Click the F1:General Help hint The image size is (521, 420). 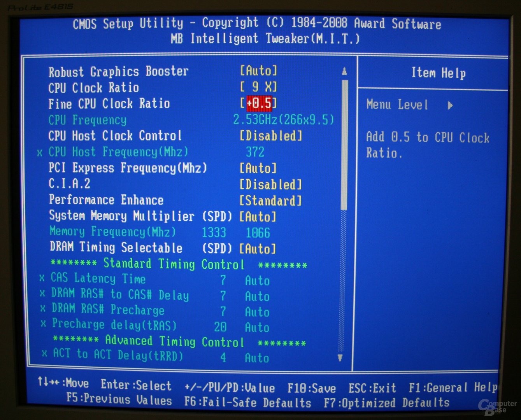[x=453, y=387]
